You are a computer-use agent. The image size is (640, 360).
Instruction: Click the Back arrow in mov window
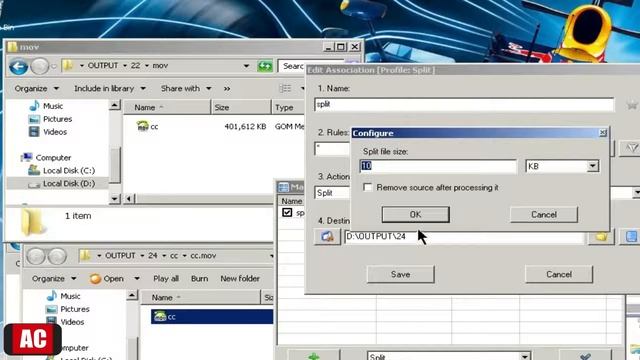click(18, 67)
